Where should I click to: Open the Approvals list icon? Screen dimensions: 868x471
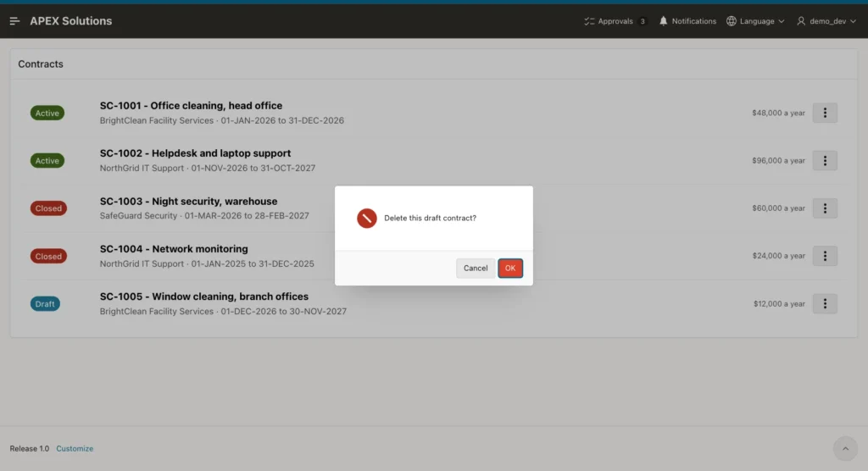pyautogui.click(x=589, y=21)
